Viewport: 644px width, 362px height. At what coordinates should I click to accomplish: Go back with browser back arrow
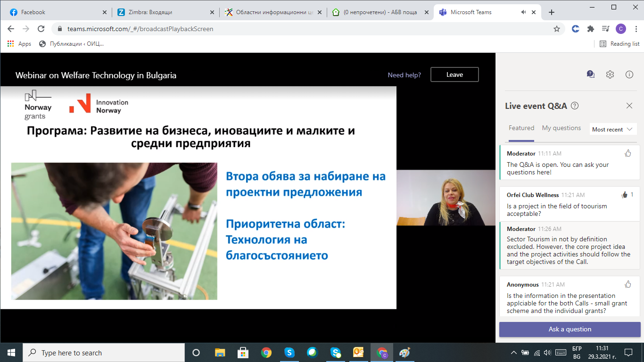click(11, 29)
